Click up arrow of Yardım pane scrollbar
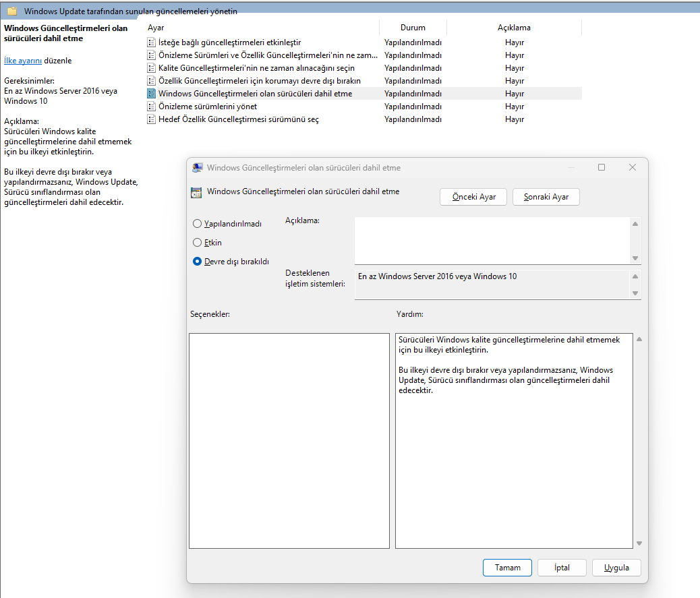Image resolution: width=700 pixels, height=598 pixels. coord(639,339)
